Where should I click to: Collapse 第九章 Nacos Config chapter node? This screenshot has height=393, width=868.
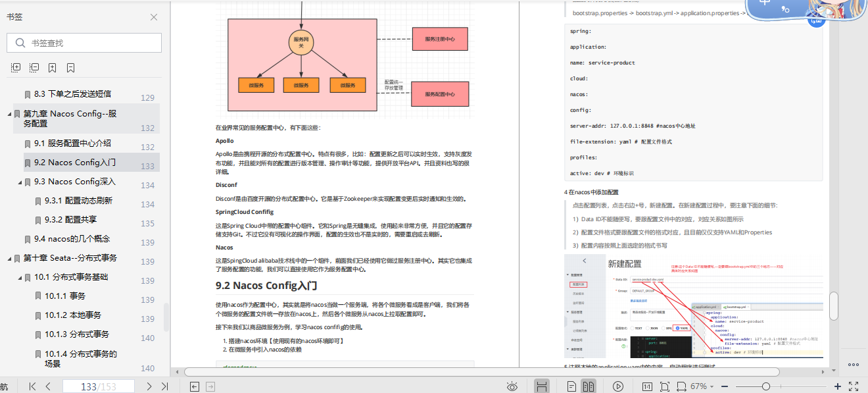[9, 114]
